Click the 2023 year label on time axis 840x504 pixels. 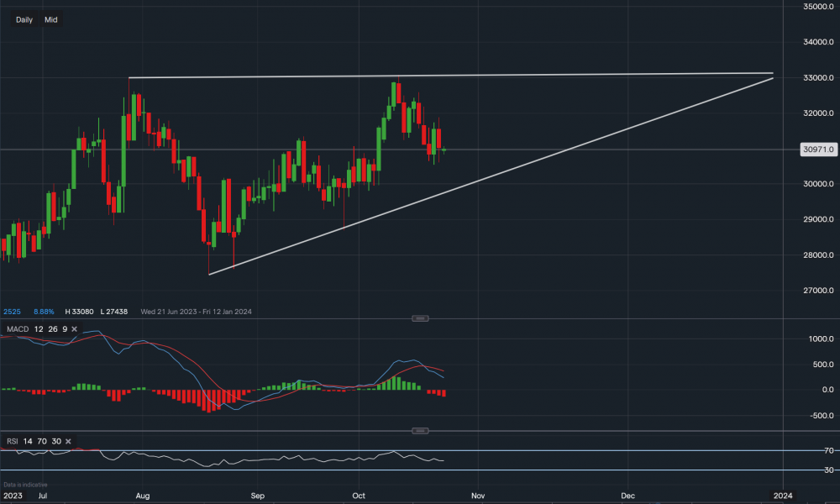point(14,496)
